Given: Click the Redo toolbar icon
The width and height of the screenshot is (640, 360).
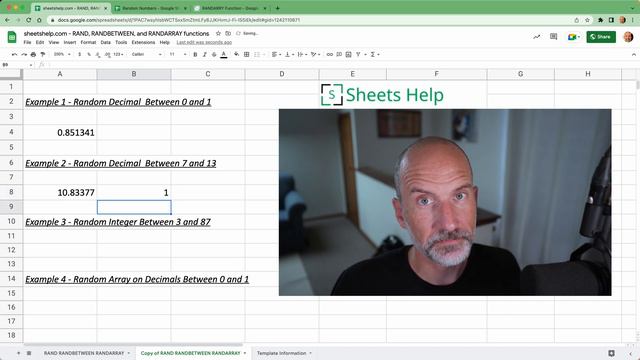Looking at the screenshot, I should click(24, 54).
